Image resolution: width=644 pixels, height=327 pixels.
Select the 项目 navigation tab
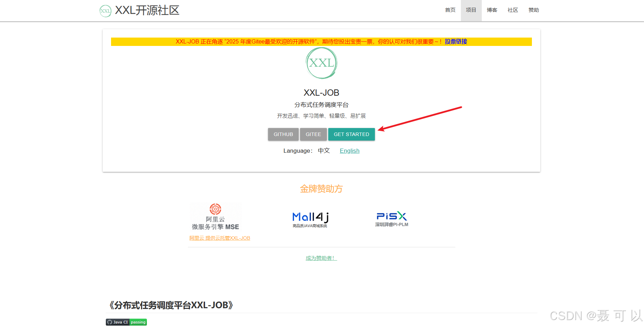pyautogui.click(x=471, y=10)
